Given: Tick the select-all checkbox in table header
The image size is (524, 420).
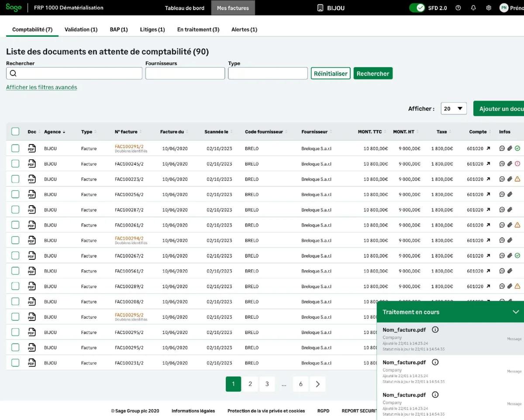Looking at the screenshot, I should (15, 131).
